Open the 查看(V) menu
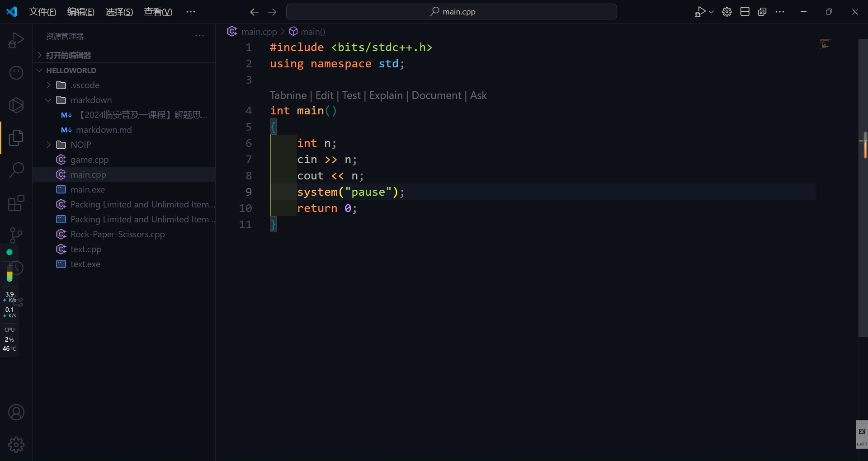The image size is (868, 461). (x=158, y=12)
